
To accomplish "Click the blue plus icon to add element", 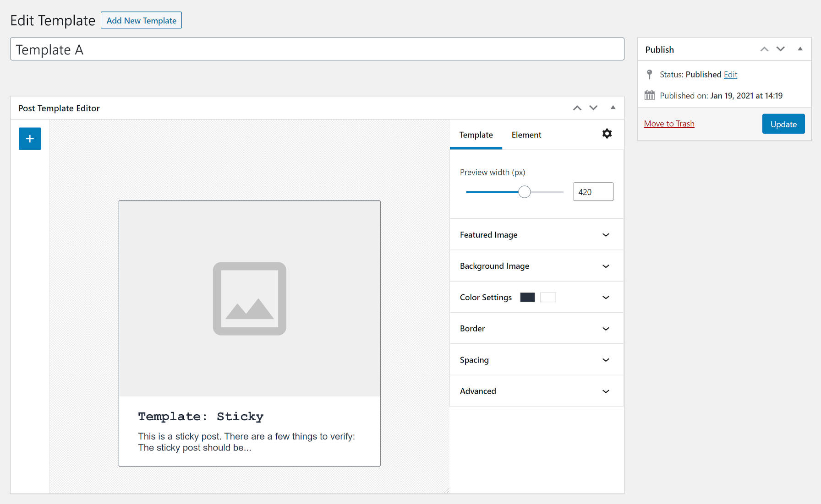I will [30, 139].
